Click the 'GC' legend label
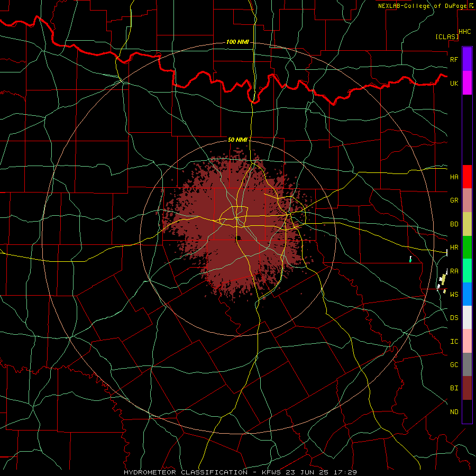 tap(454, 365)
